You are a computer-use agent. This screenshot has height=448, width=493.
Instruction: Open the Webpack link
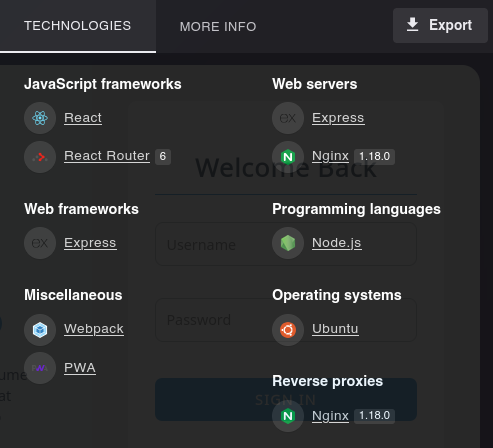94,329
